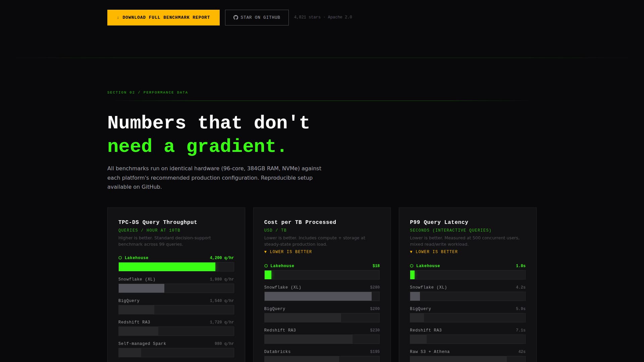The image size is (644, 362).
Task: Click Lakehouse circle icon in latency card
Action: [412, 266]
